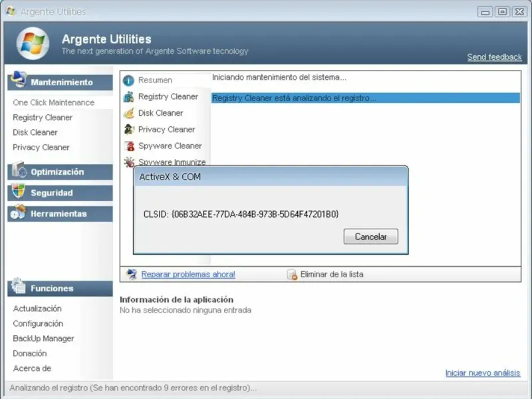Maximize the Argente Utilities window
Screen dimensions: 532x399
click(503, 12)
